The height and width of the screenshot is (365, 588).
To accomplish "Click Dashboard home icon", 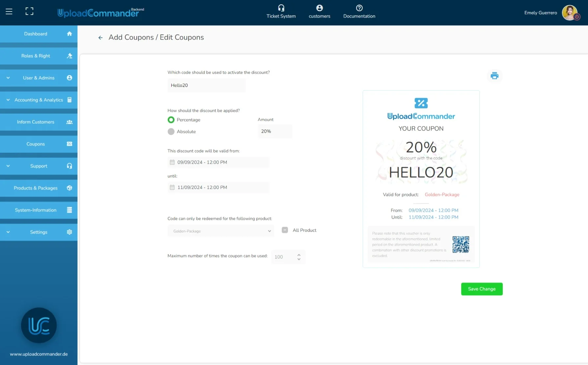I will coord(69,34).
